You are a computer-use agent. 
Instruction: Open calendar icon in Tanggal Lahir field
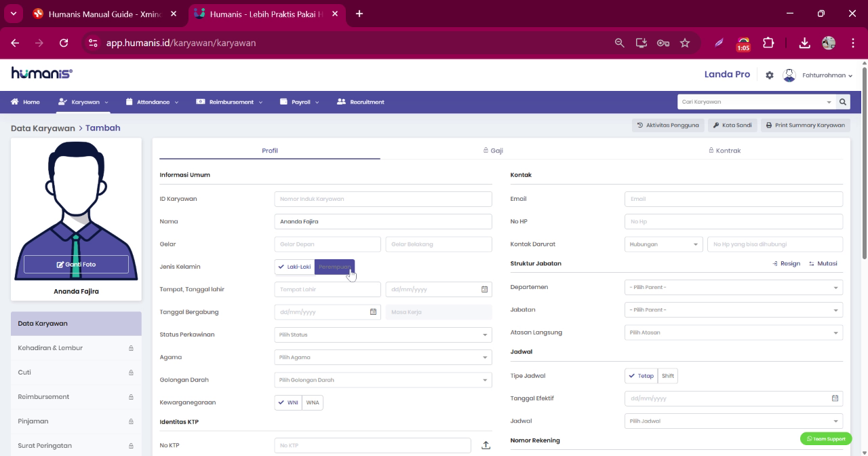point(484,289)
